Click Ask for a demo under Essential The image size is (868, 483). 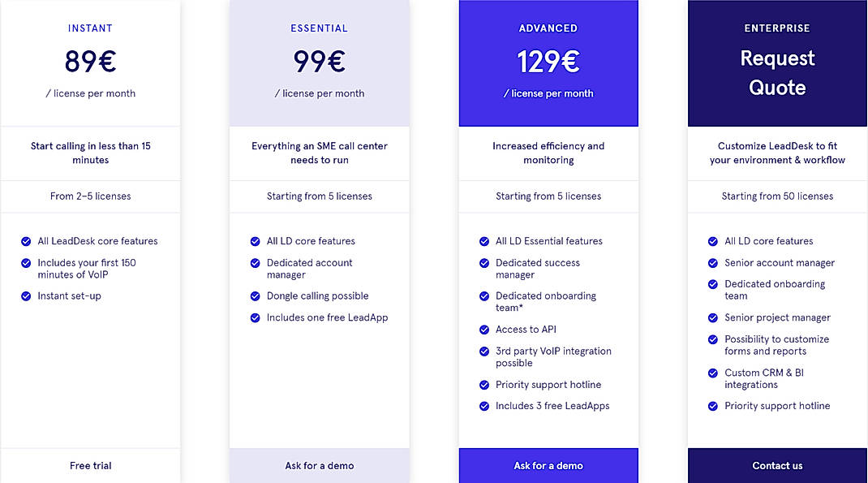[x=319, y=466]
